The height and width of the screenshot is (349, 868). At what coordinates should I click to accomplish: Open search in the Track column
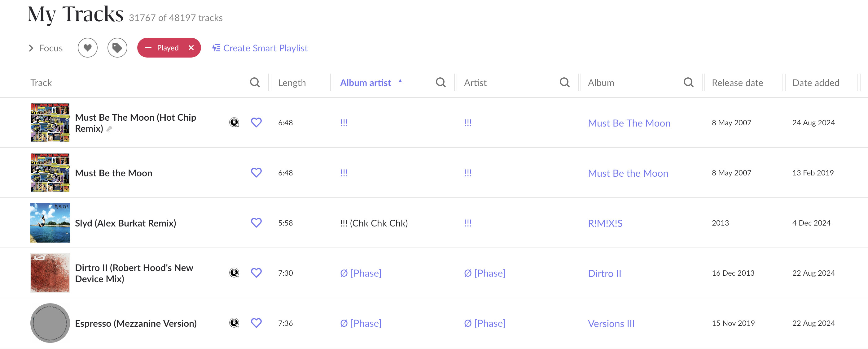tap(255, 82)
